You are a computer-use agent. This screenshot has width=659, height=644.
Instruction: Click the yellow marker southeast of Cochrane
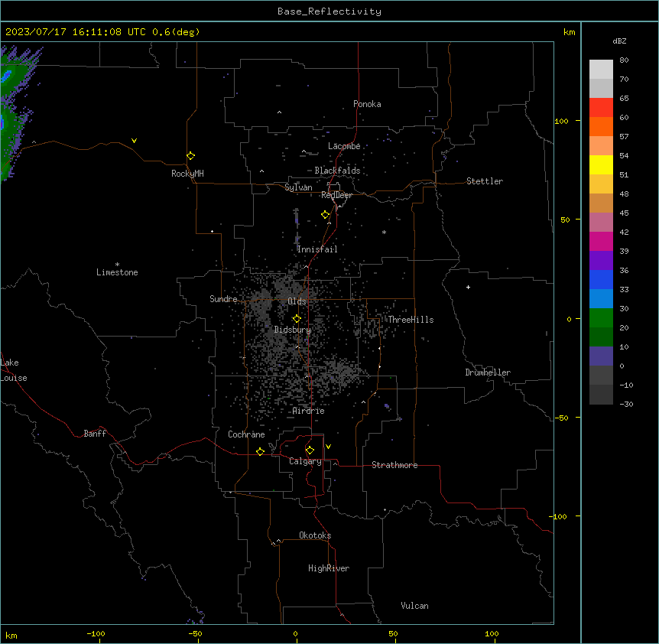(260, 451)
